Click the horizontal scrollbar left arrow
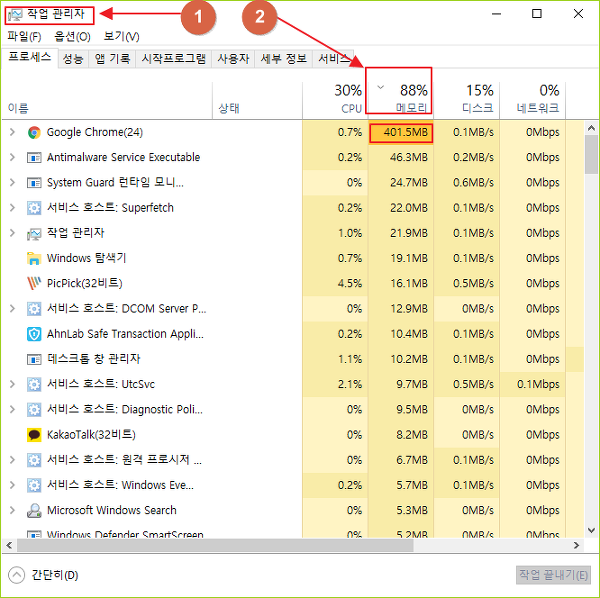600x598 pixels. pyautogui.click(x=9, y=545)
